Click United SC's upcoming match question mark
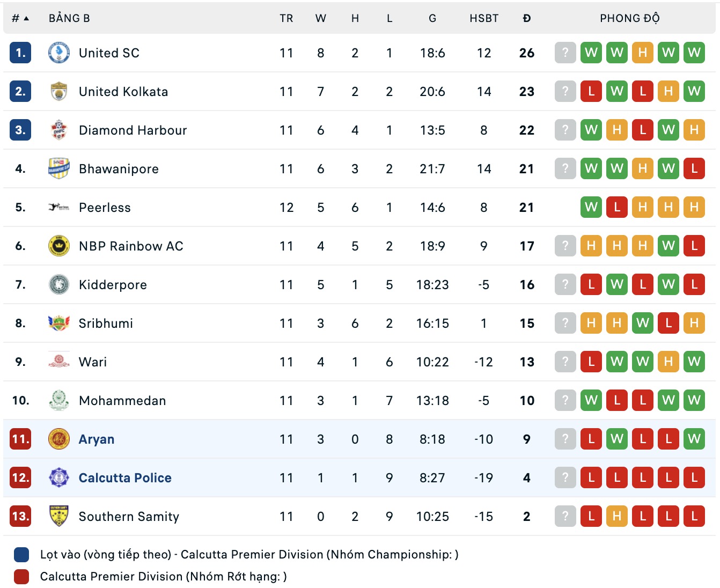 pyautogui.click(x=565, y=53)
